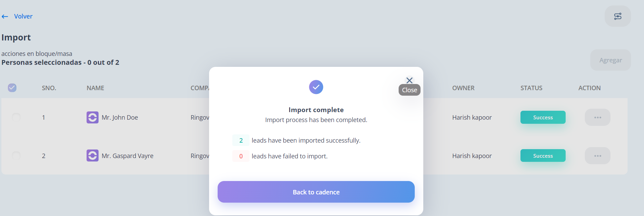Click the STATUS column header
Screen dimensions: 644x216
pos(531,88)
